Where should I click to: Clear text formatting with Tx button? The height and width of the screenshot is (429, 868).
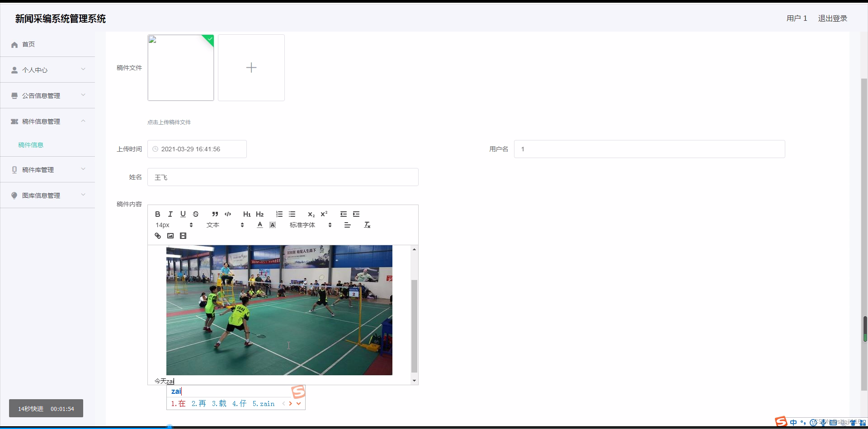point(368,224)
